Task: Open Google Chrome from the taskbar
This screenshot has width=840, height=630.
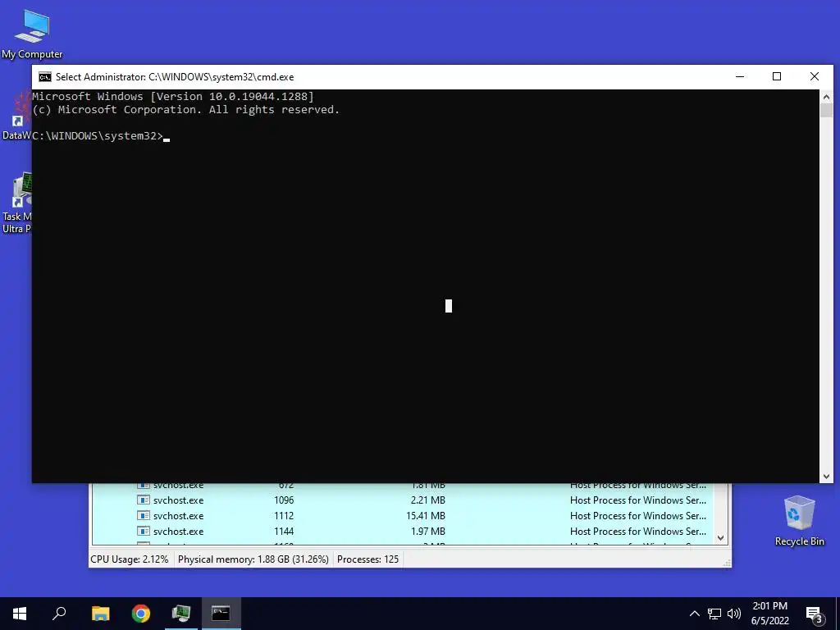Action: (x=141, y=614)
